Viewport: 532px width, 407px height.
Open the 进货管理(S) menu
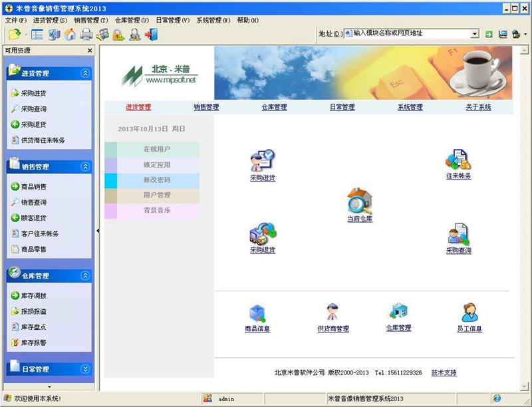coord(50,21)
